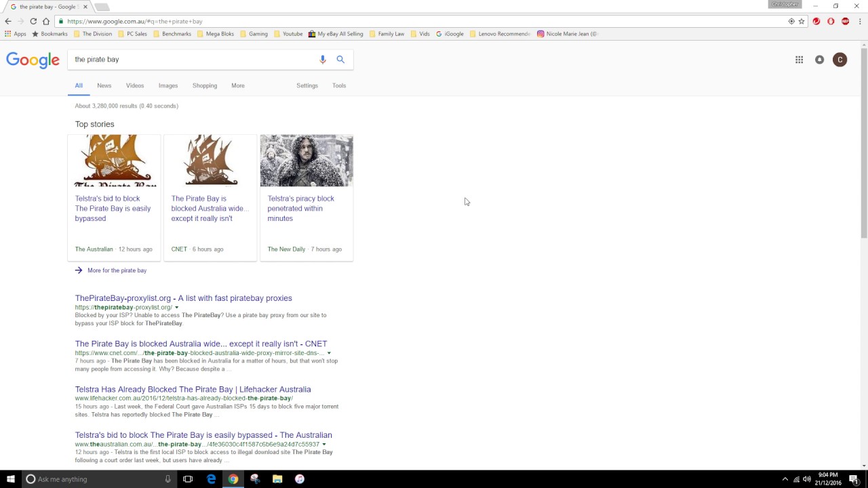The width and height of the screenshot is (868, 488).
Task: Open File Explorer from taskbar
Action: (x=277, y=479)
